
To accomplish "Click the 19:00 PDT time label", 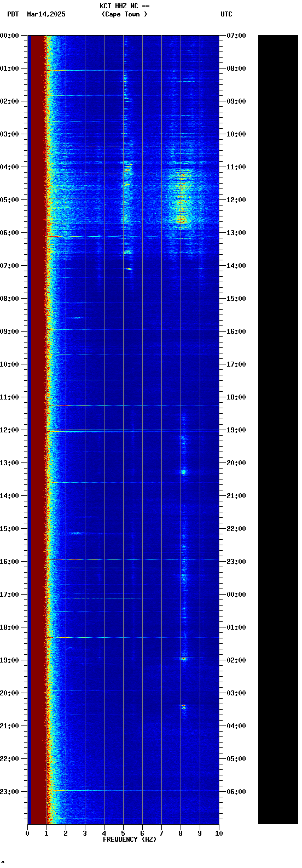I will 10,660.
